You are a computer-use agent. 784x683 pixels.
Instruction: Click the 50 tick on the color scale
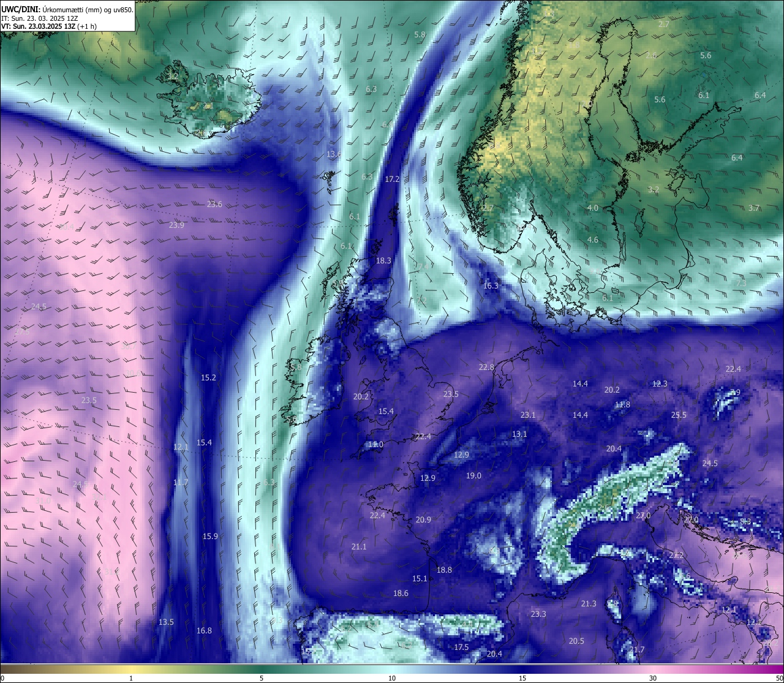(x=779, y=678)
